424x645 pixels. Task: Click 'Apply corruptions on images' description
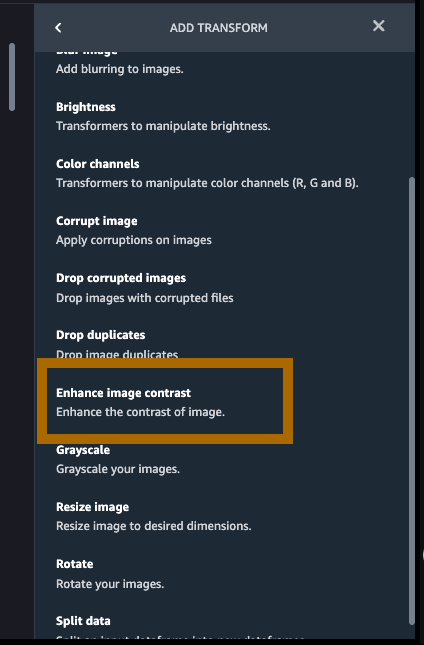(134, 240)
